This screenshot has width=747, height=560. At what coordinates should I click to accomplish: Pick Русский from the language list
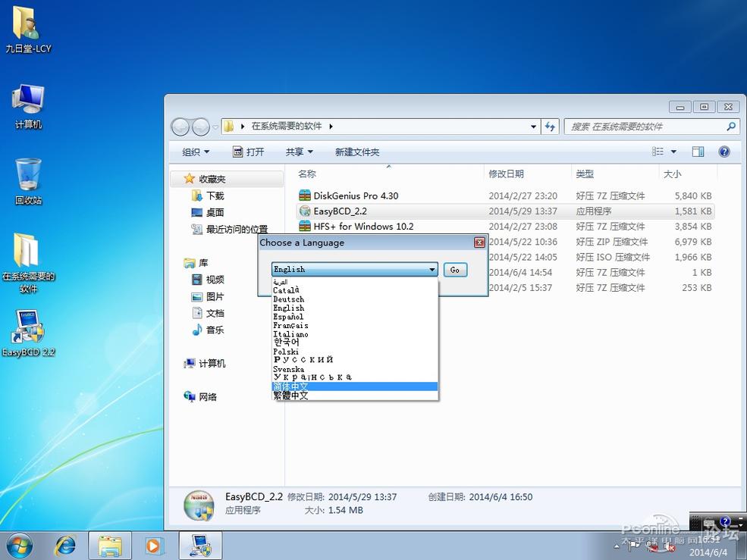click(x=354, y=360)
